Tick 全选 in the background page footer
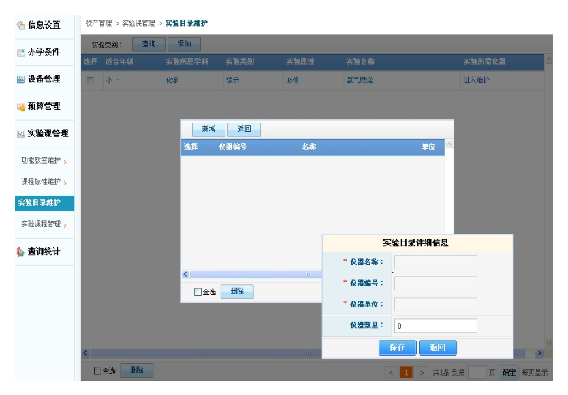 [97, 371]
